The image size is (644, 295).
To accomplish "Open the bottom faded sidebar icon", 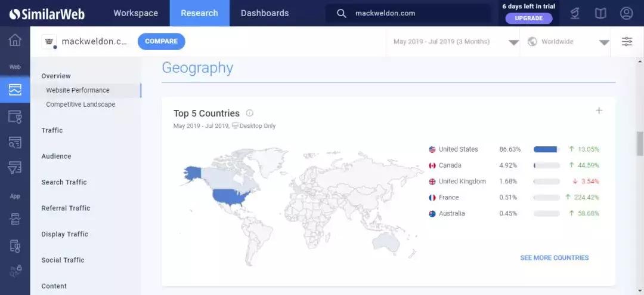I will [15, 271].
